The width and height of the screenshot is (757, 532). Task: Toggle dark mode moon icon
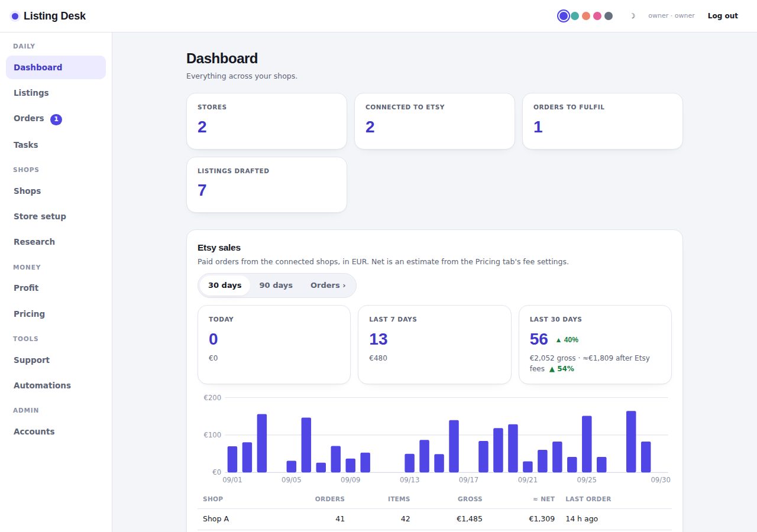click(632, 16)
